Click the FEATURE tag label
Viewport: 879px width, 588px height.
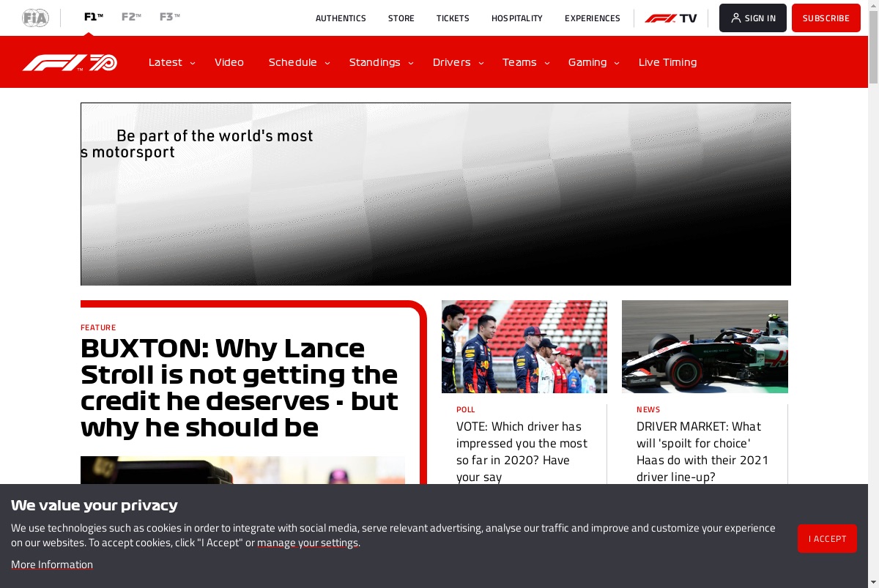pyautogui.click(x=98, y=327)
